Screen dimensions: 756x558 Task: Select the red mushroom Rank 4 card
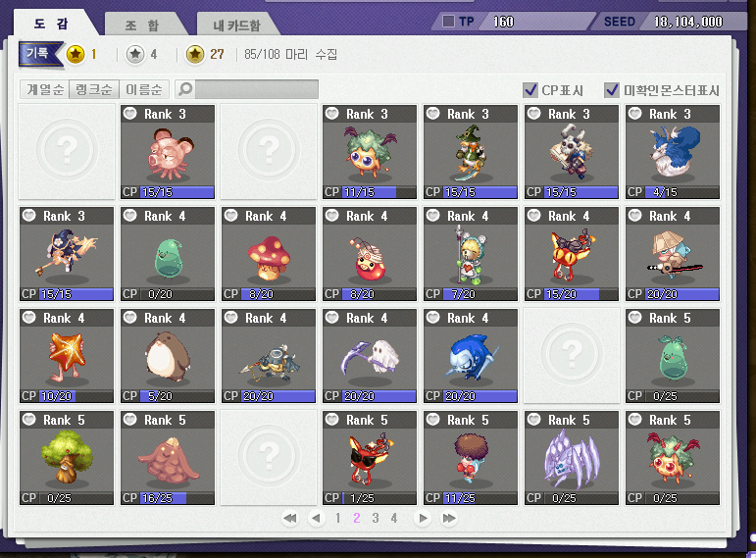click(x=269, y=254)
